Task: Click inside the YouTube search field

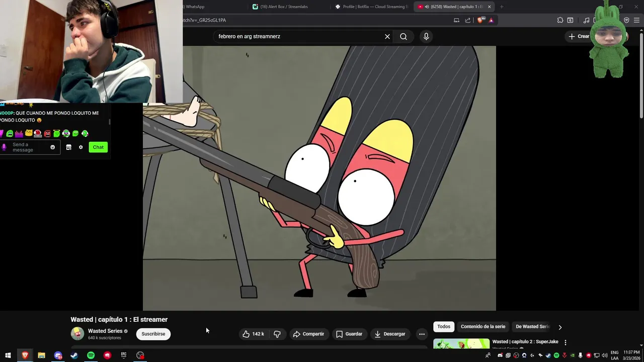Action: [299, 36]
